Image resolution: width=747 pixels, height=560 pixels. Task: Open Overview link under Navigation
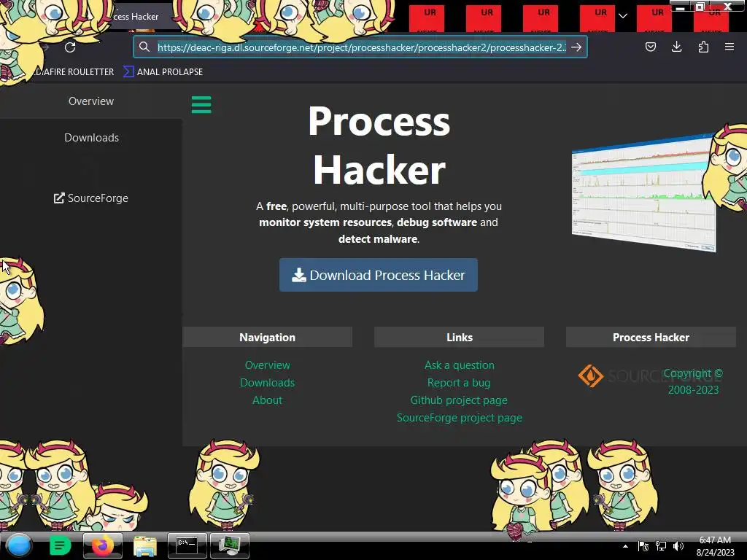coord(267,365)
